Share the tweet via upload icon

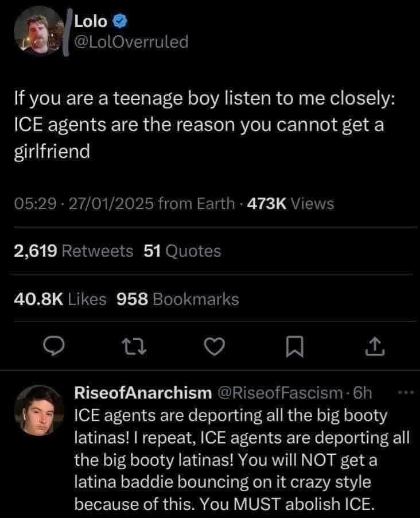pos(375,346)
